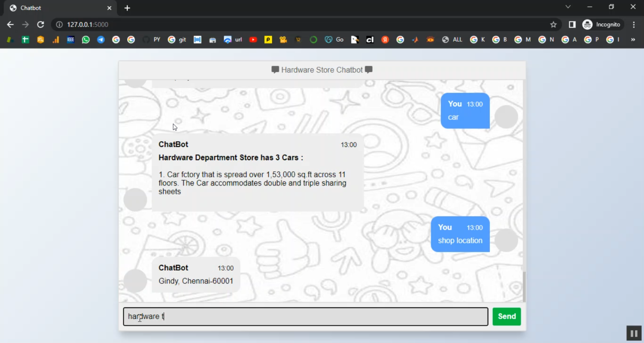Screen dimensions: 644x343
Task: Reload the Chatbot page
Action: tap(40, 24)
